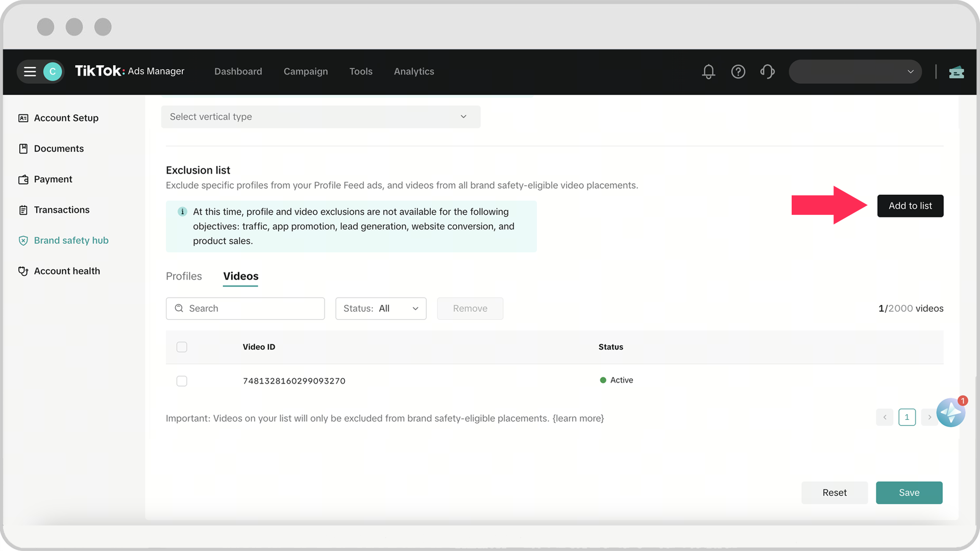Click the teal account avatar C

[52, 71]
